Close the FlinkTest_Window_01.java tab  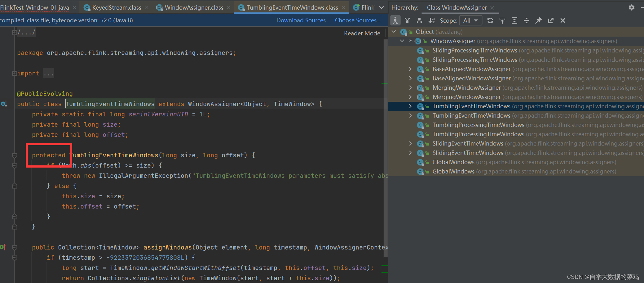pyautogui.click(x=74, y=7)
